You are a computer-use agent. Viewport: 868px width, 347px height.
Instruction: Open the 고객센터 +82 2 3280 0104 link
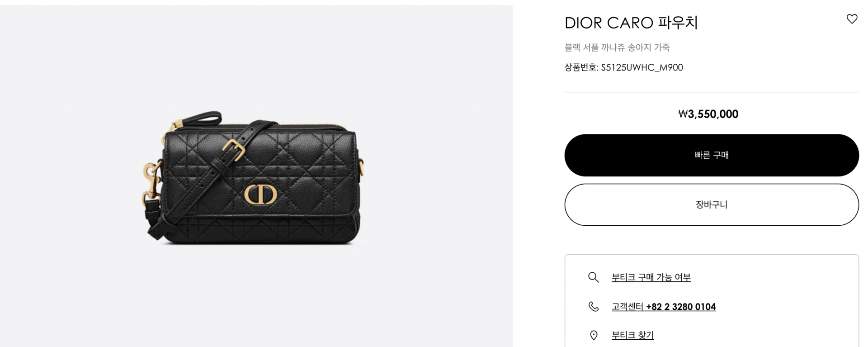(x=664, y=307)
